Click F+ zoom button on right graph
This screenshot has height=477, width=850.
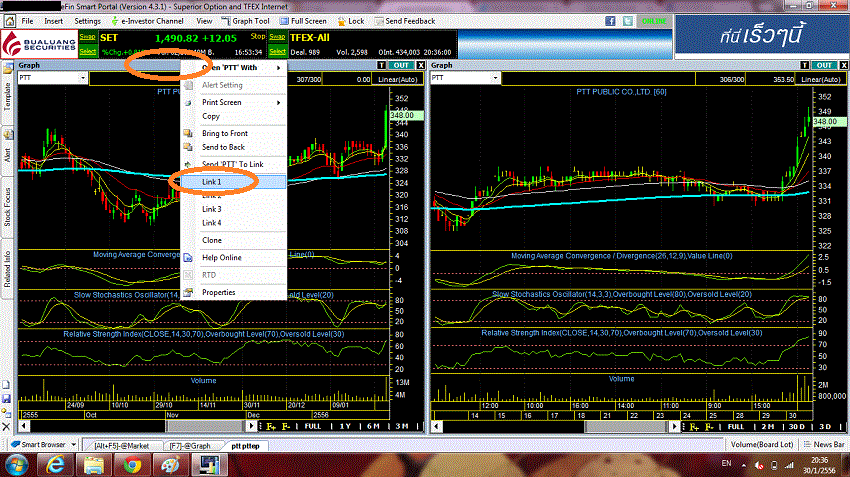point(694,427)
